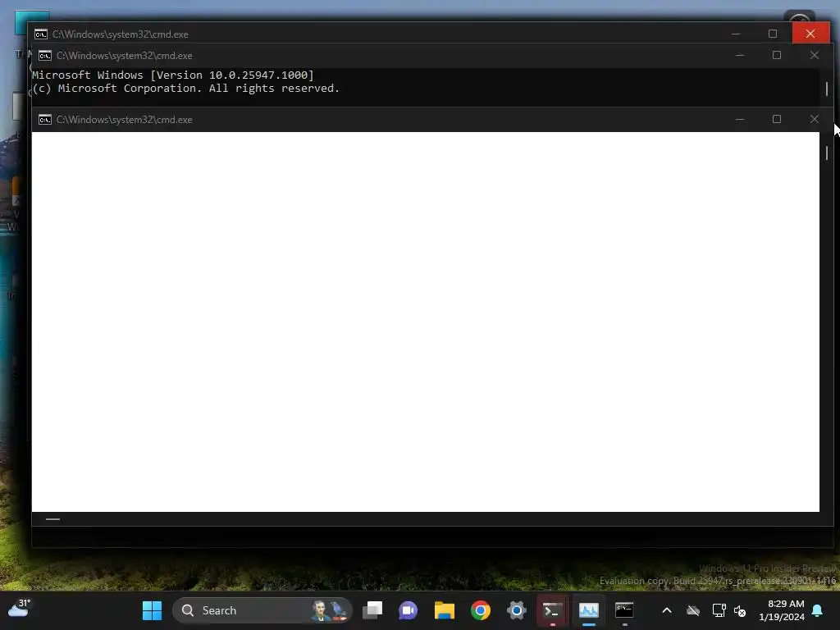Click the rearmost cmd.exe window system icon
This screenshot has width=840, height=630.
point(41,34)
